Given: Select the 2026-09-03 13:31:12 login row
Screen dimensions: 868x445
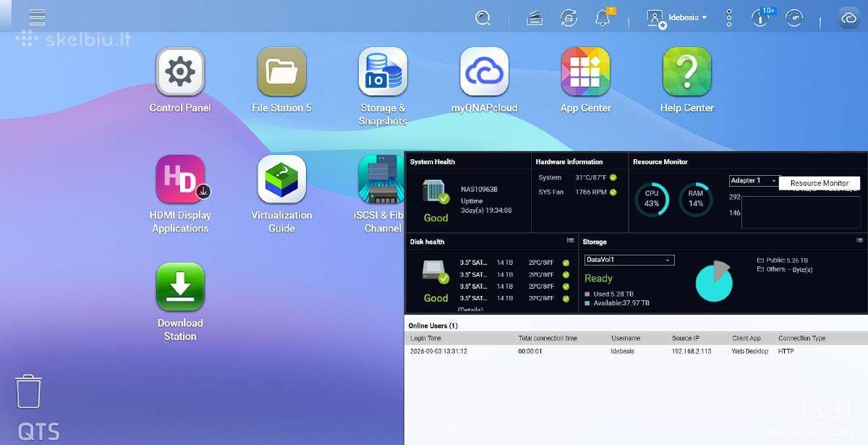Looking at the screenshot, I should point(636,351).
